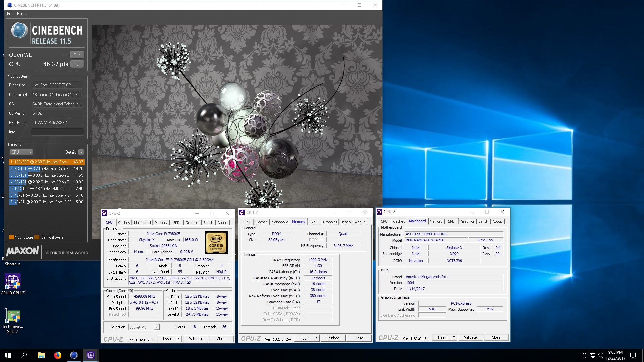This screenshot has width=644, height=362.
Task: Click Tools button in CPU-Z CPU window
Action: click(167, 339)
